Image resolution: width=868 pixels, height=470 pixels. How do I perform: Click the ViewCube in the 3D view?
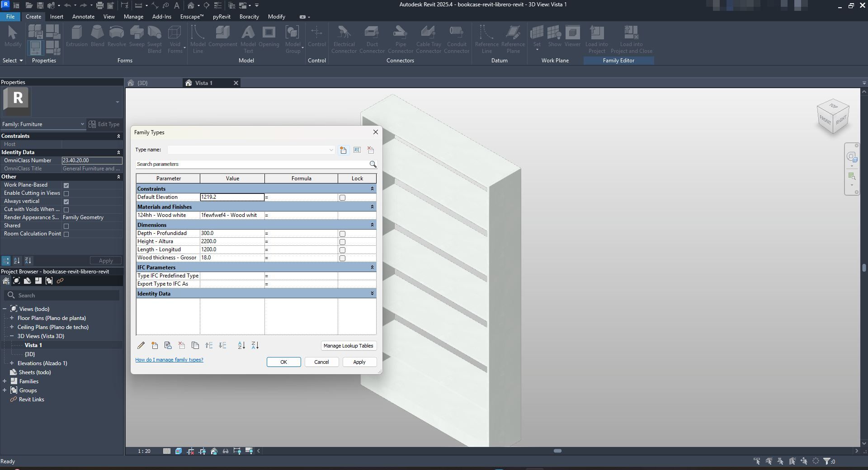(833, 117)
